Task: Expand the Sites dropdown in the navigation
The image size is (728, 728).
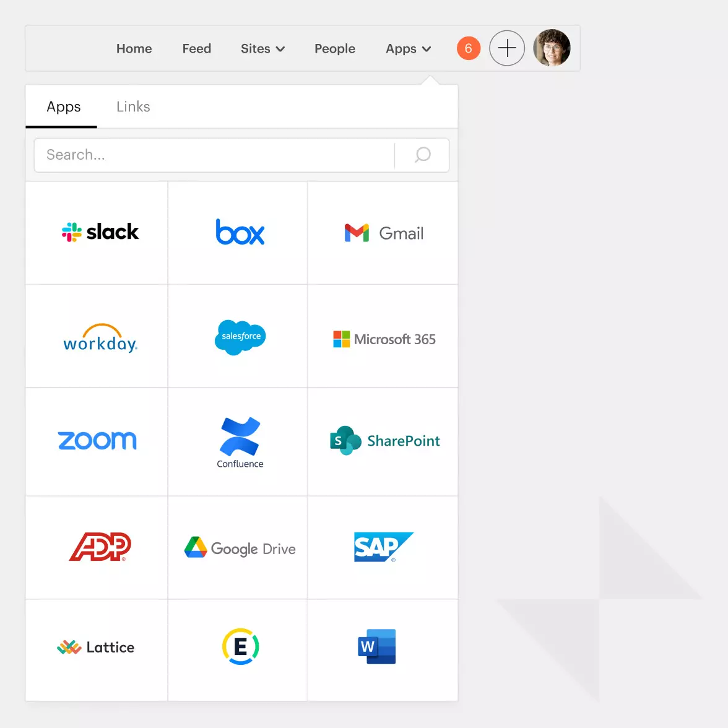Action: click(262, 48)
